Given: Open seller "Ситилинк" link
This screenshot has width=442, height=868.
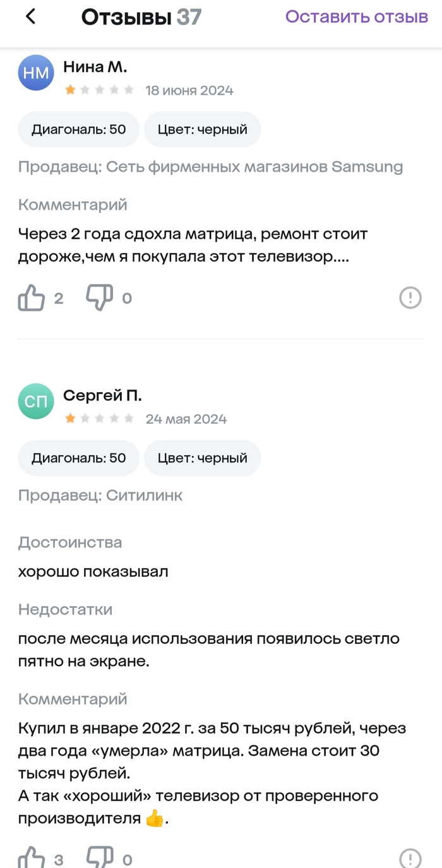Looking at the screenshot, I should 144,496.
